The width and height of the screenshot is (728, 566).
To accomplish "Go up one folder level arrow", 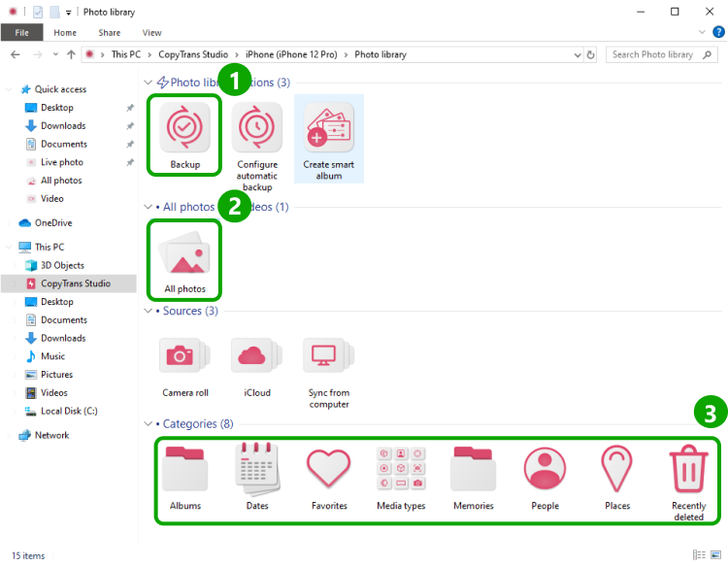I will coord(71,54).
